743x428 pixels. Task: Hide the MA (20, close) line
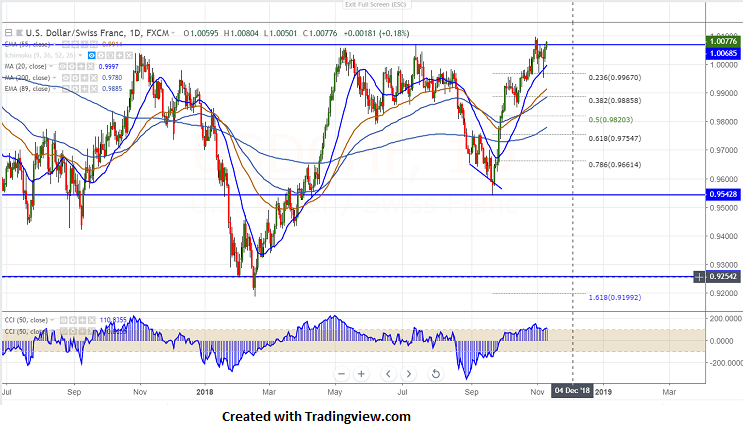click(63, 66)
